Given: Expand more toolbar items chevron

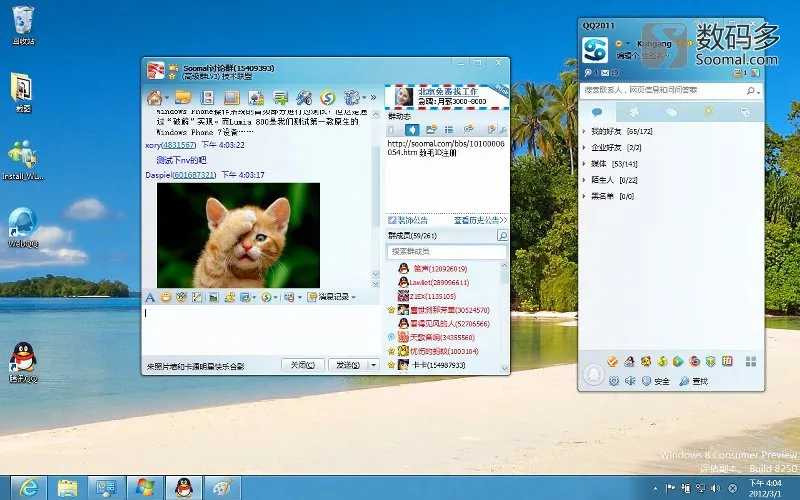Looking at the screenshot, I should pos(373,97).
